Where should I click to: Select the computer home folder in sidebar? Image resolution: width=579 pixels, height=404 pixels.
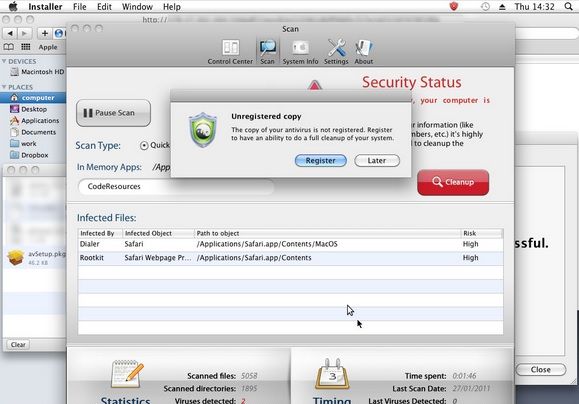point(33,98)
